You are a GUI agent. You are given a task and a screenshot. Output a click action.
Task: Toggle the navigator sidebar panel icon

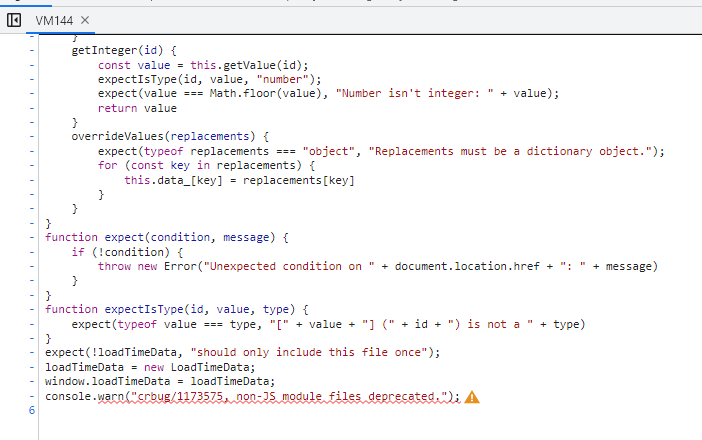click(14, 20)
